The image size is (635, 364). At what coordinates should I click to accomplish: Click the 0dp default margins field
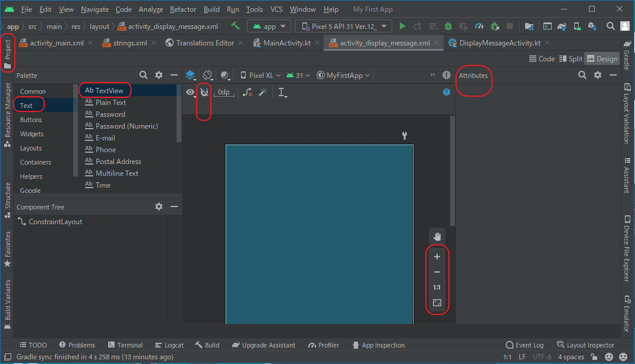click(x=224, y=93)
